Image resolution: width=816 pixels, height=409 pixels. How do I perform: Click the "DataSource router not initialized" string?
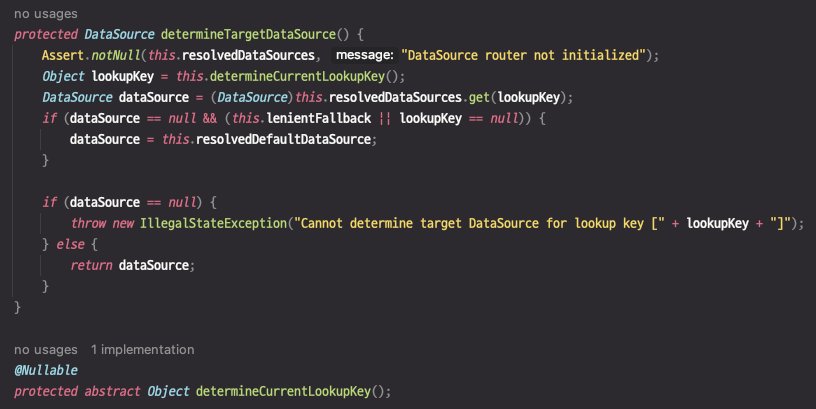[524, 55]
